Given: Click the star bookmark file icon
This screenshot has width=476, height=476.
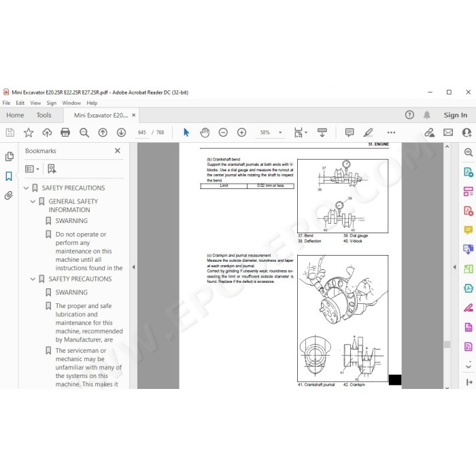Looking at the screenshot, I should [x=29, y=133].
